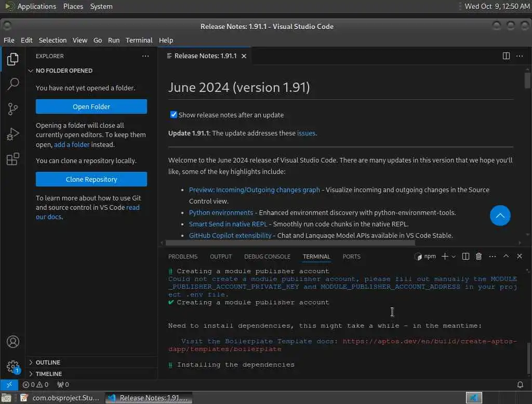Select the TERMINAL panel tab
Screen dimensions: 532x404
[x=316, y=257]
